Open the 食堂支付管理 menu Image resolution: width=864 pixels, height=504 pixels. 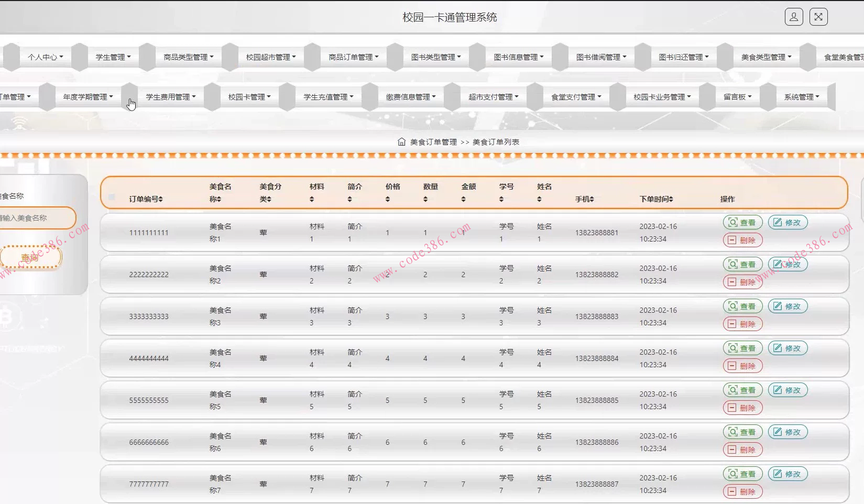tap(576, 97)
